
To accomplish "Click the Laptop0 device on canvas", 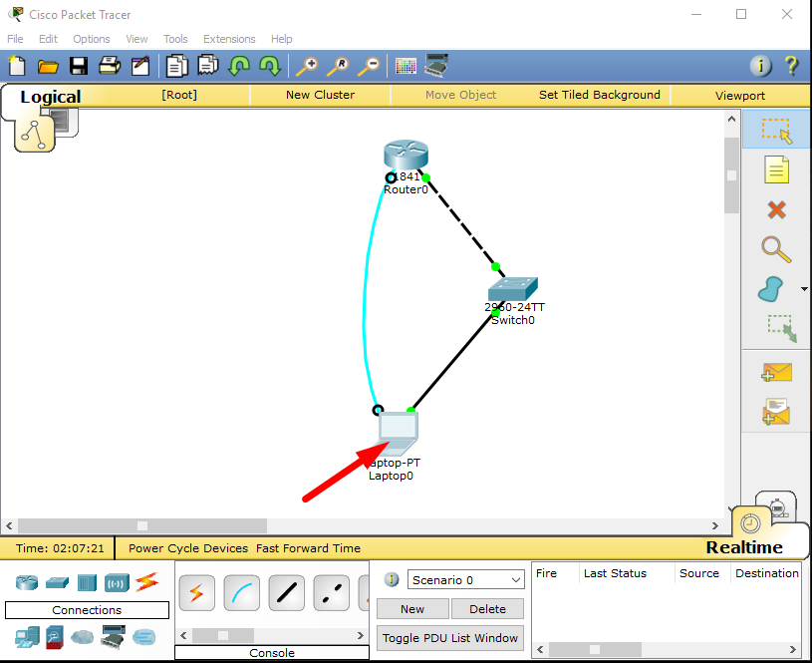I will point(398,435).
